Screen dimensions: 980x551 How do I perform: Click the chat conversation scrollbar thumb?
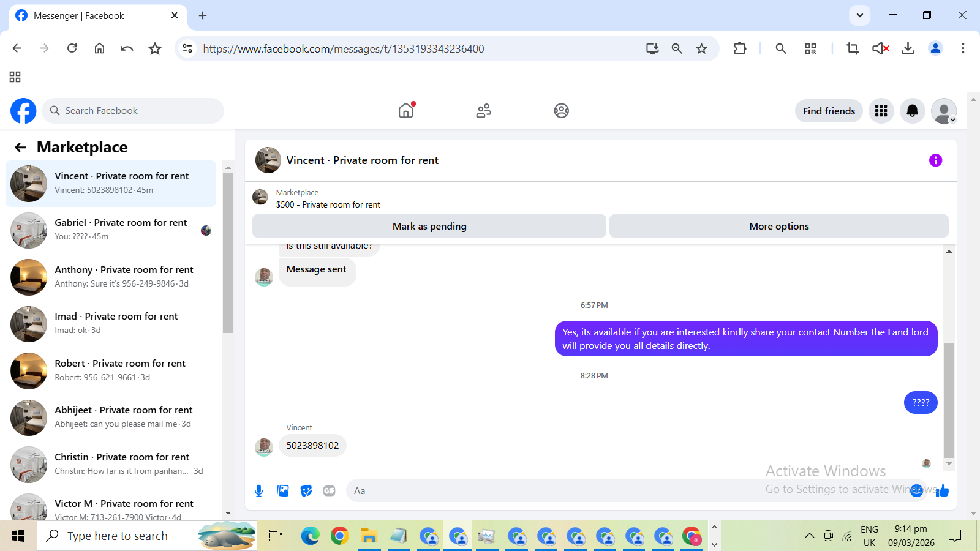tap(949, 400)
